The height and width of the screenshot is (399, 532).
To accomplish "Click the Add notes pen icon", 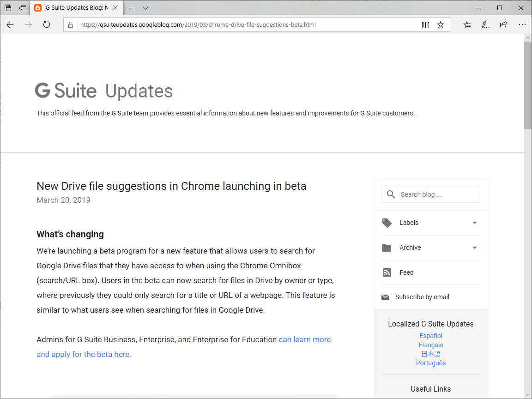I will [x=485, y=25].
